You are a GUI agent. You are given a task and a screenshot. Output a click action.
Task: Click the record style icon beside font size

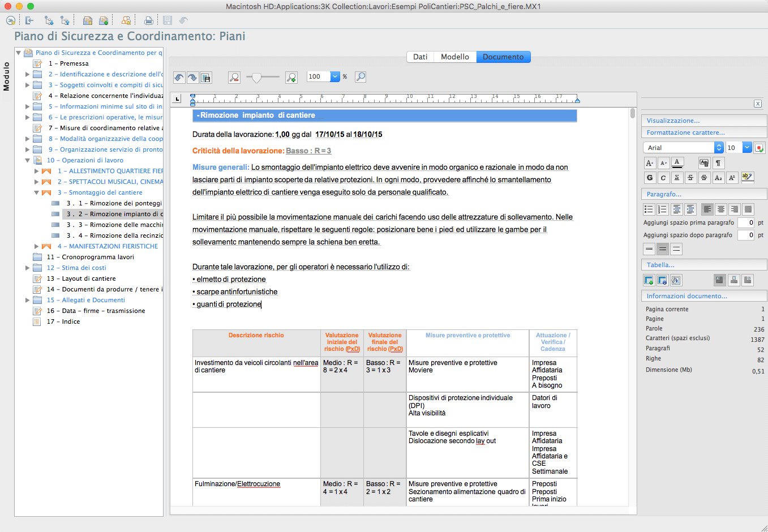pos(760,148)
